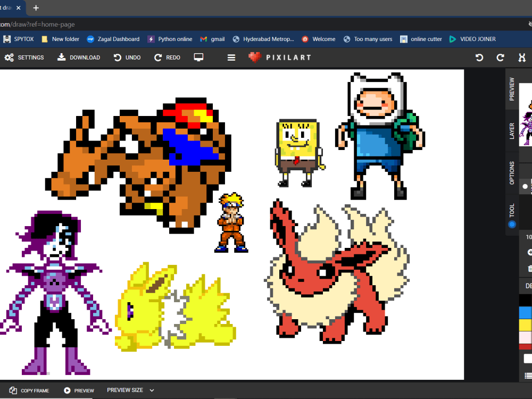The height and width of the screenshot is (399, 532).
Task: Click the Charizard sprite on the canvas
Action: [x=138, y=165]
